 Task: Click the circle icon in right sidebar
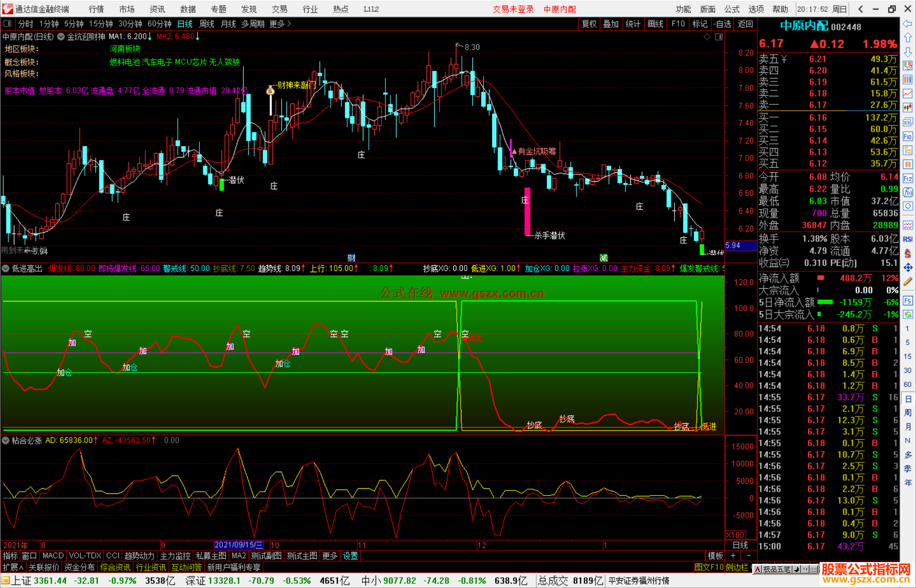pos(908,206)
